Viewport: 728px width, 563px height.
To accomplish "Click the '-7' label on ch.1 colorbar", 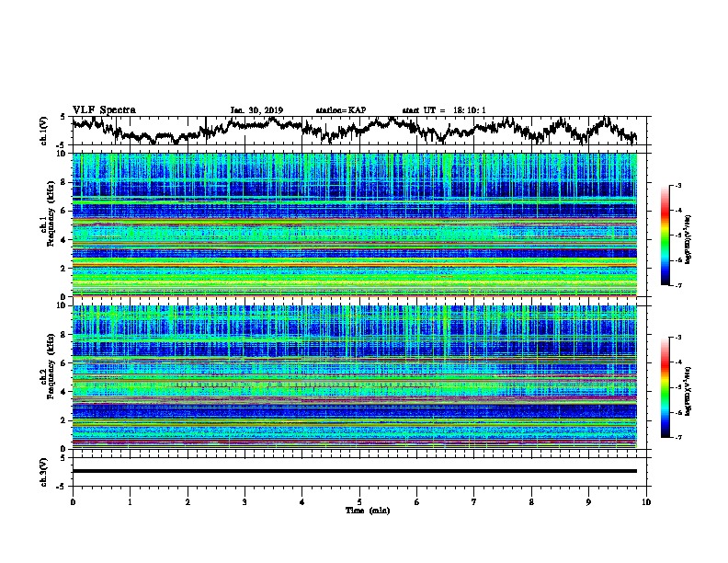I will pos(677,285).
